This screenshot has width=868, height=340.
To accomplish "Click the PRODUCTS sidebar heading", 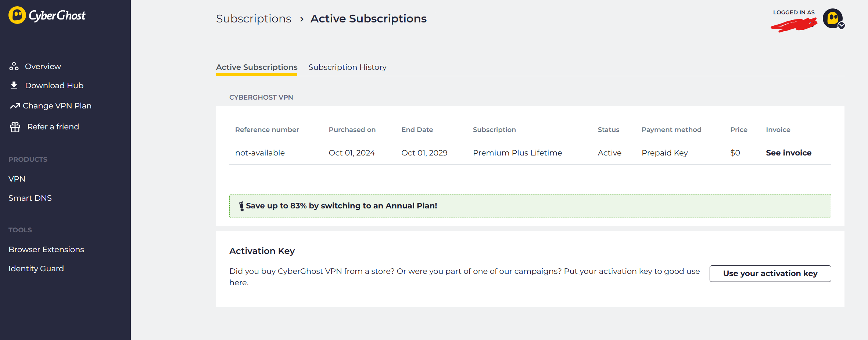I will (x=28, y=160).
